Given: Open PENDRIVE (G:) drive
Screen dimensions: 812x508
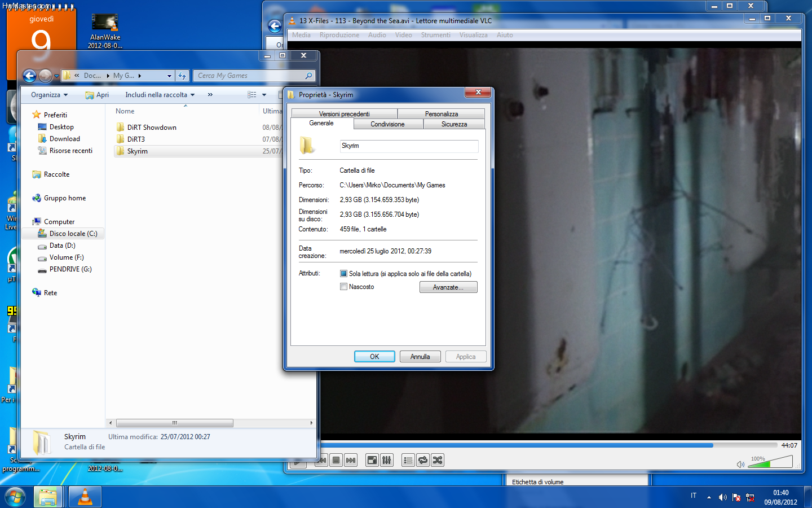Looking at the screenshot, I should tap(70, 269).
